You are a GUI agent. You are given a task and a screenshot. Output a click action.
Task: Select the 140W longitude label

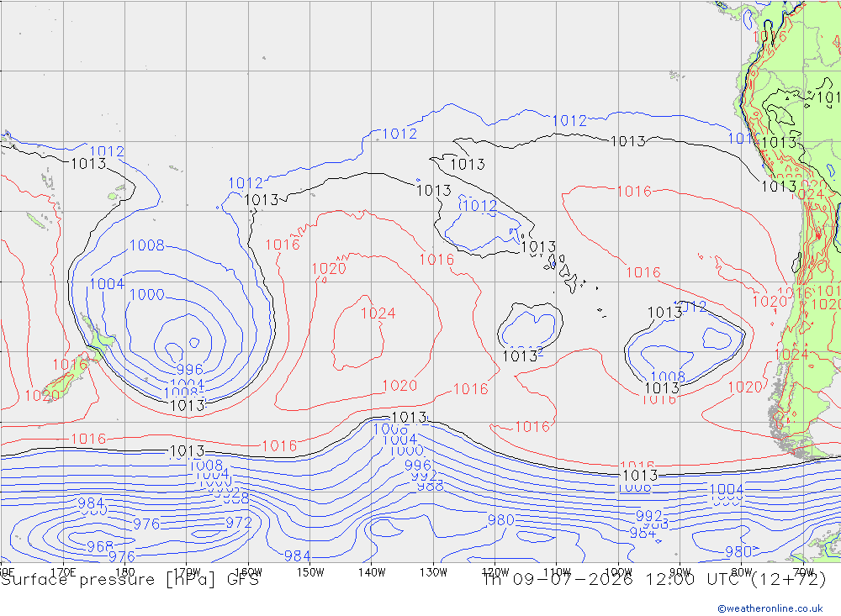pos(372,572)
